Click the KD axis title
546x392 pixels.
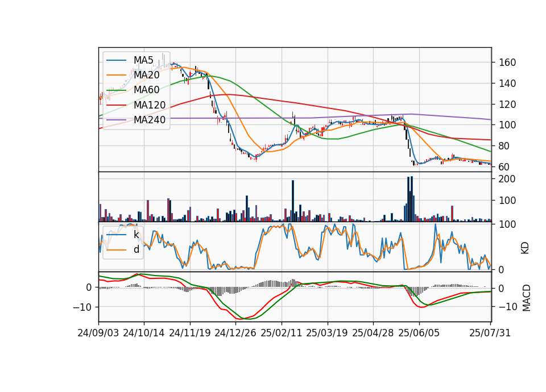point(525,248)
